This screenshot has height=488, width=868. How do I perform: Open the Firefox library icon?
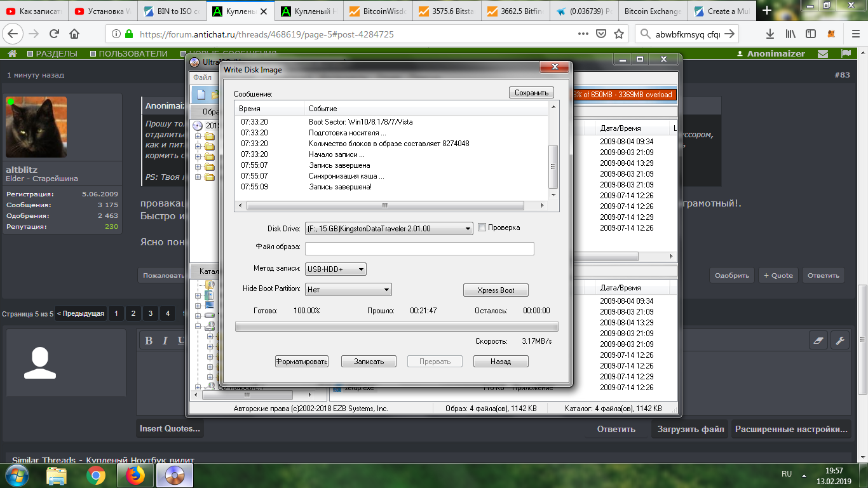(x=790, y=34)
